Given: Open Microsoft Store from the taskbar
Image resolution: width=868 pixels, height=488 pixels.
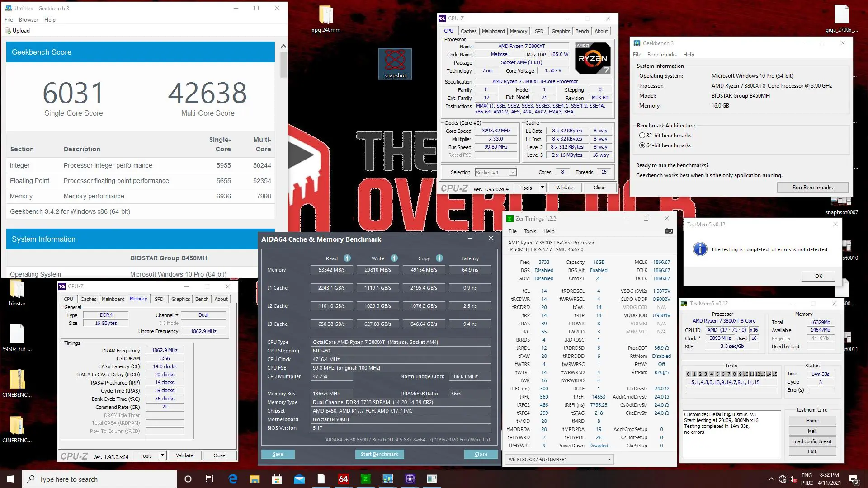Looking at the screenshot, I should (x=277, y=479).
